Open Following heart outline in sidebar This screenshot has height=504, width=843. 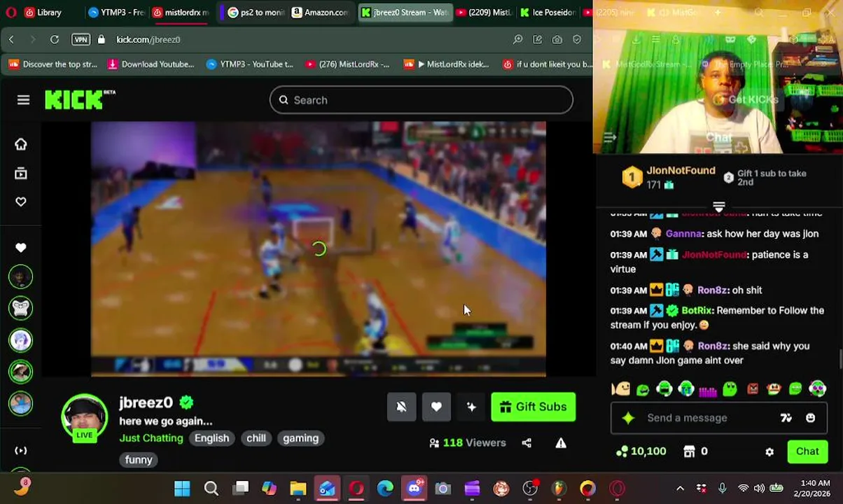(x=21, y=202)
